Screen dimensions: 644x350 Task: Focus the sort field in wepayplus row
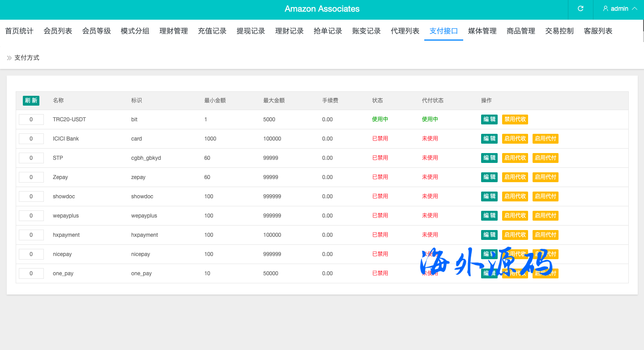[x=31, y=216]
